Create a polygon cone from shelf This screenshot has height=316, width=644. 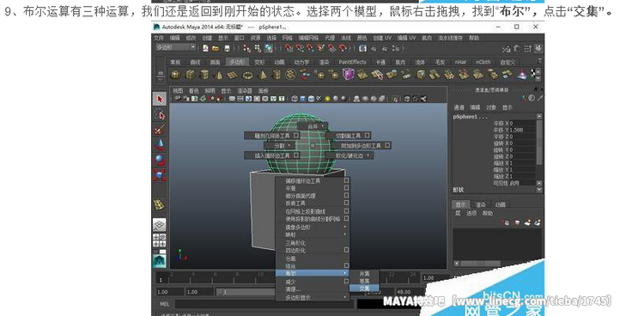(x=219, y=75)
